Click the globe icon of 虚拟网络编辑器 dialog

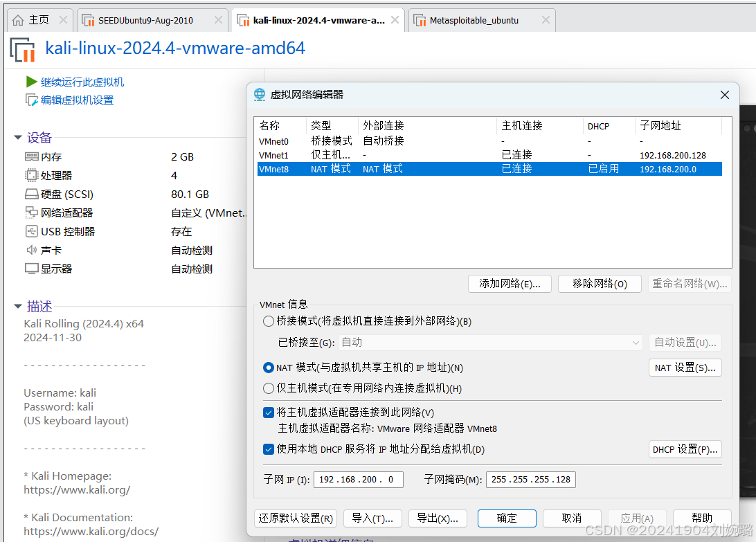click(260, 95)
